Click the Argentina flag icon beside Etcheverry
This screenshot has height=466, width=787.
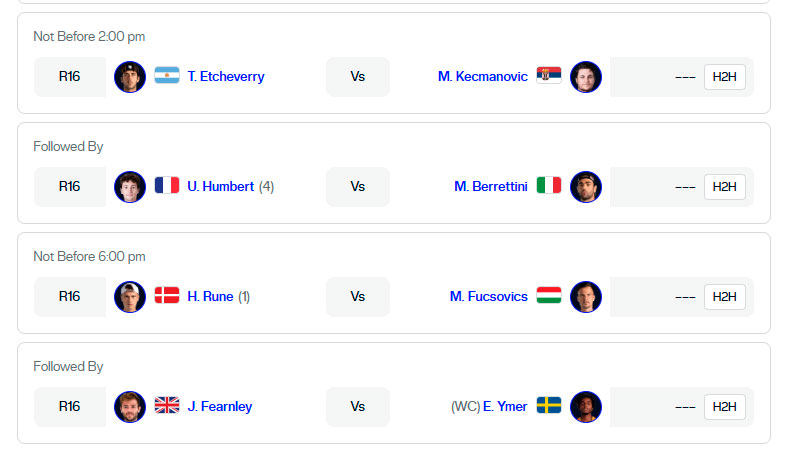click(167, 76)
